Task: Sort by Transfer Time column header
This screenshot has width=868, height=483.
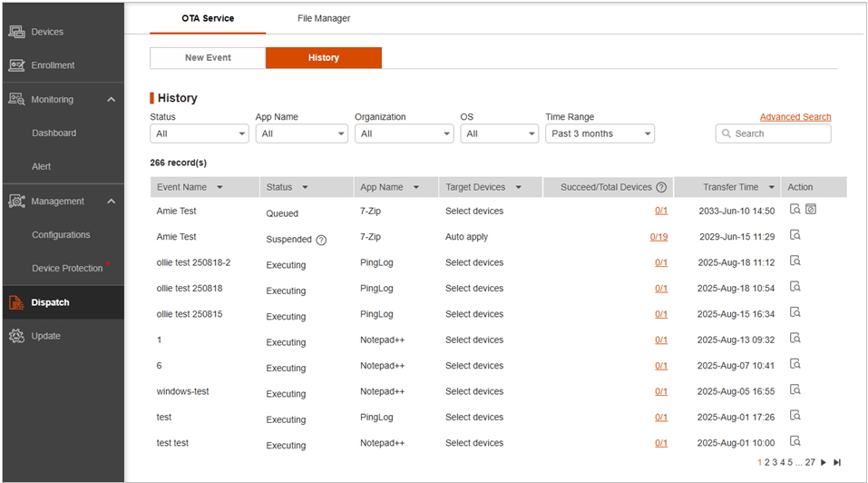Action: [730, 187]
